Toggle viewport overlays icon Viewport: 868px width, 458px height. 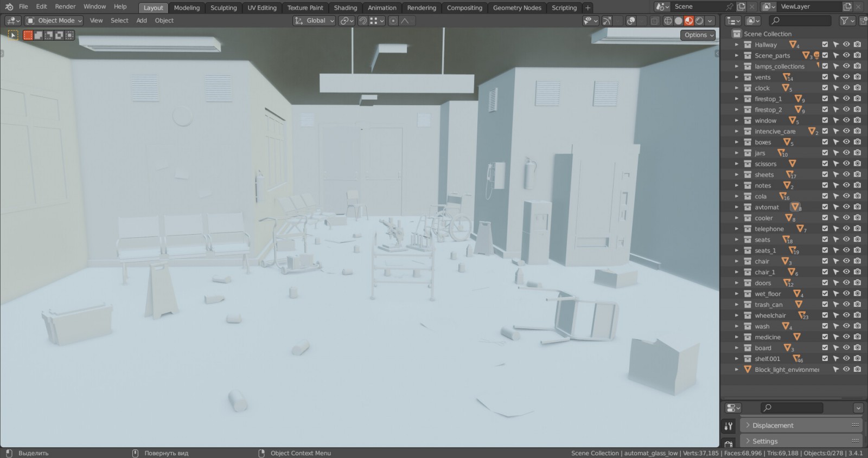click(631, 21)
